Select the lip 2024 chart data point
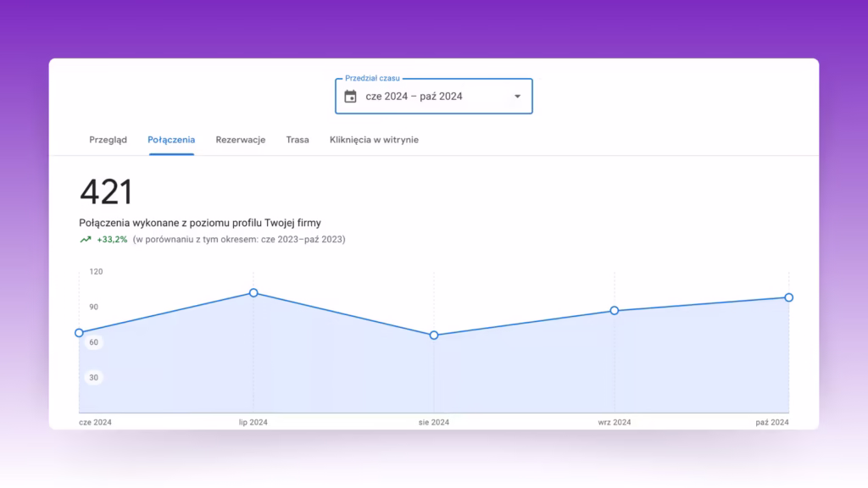Viewport: 868px width, 488px height. coord(253,292)
